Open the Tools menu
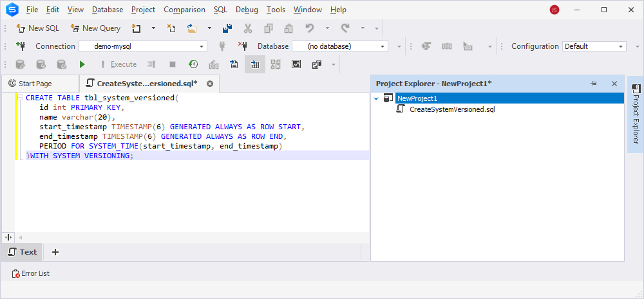Image resolution: width=644 pixels, height=299 pixels. tap(276, 10)
